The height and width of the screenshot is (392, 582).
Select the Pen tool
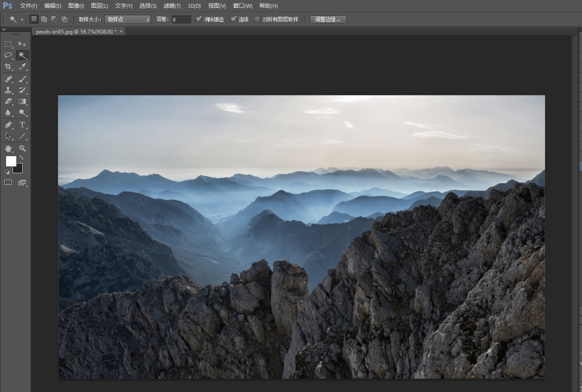[8, 125]
